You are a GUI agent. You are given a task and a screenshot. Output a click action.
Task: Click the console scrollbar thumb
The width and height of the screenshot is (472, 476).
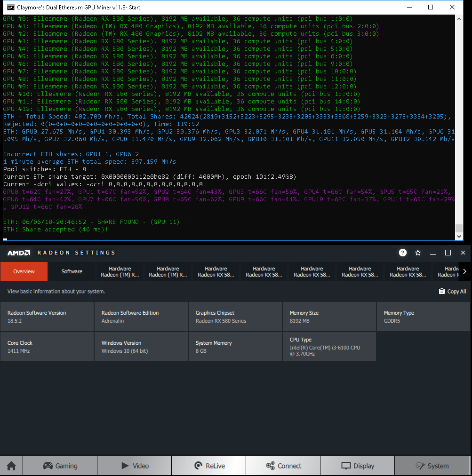459,228
